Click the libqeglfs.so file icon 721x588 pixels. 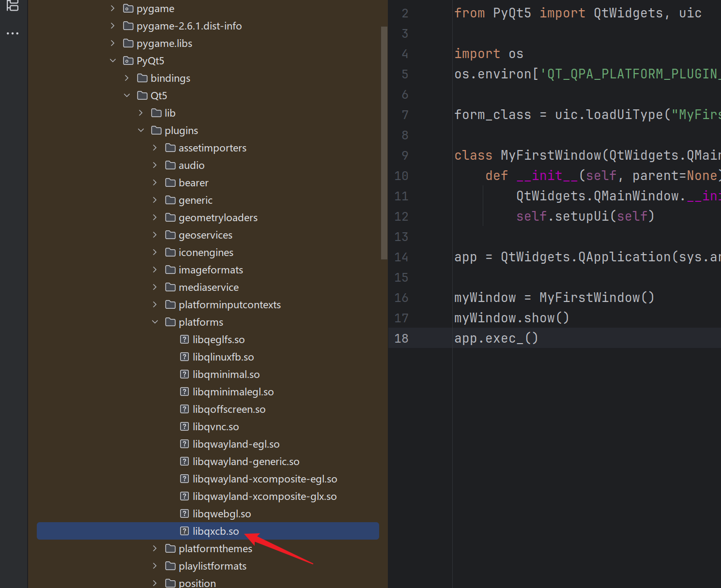point(184,339)
